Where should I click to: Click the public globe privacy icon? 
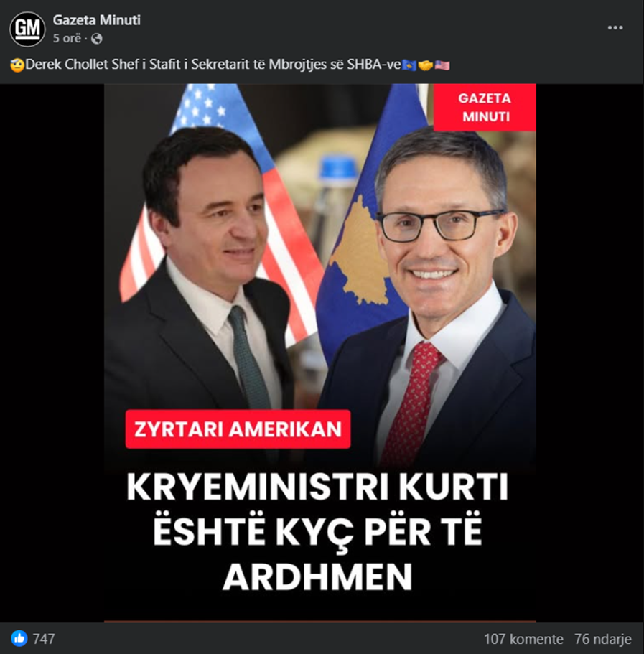tap(97, 39)
